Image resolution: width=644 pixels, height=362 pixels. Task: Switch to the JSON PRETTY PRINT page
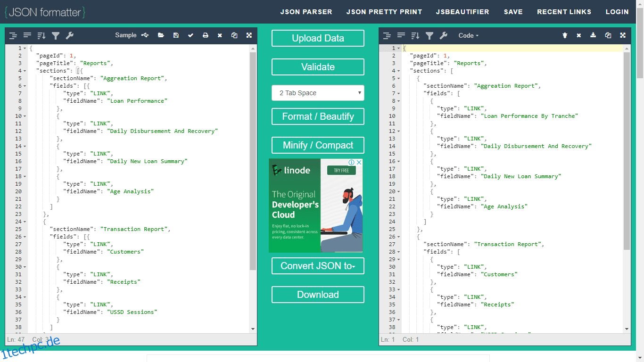[384, 12]
